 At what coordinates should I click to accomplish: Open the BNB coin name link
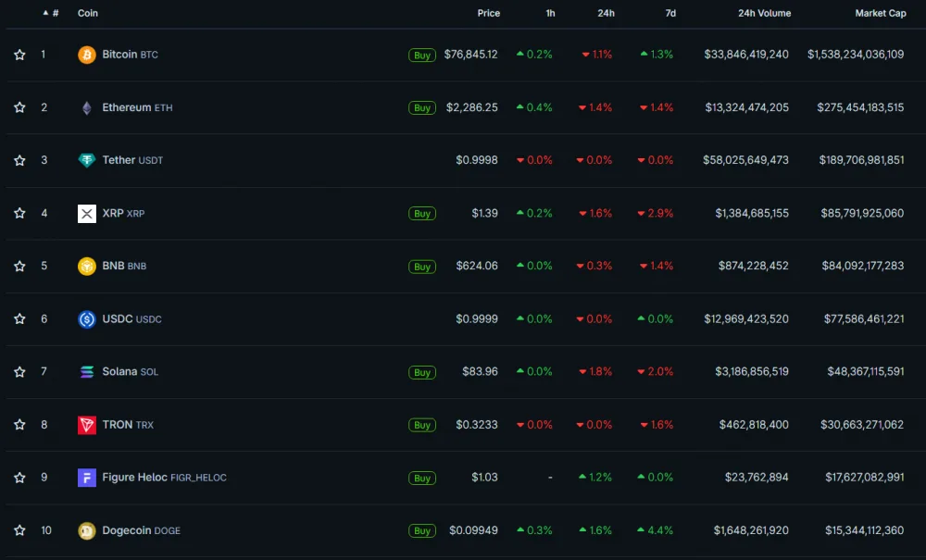click(124, 266)
